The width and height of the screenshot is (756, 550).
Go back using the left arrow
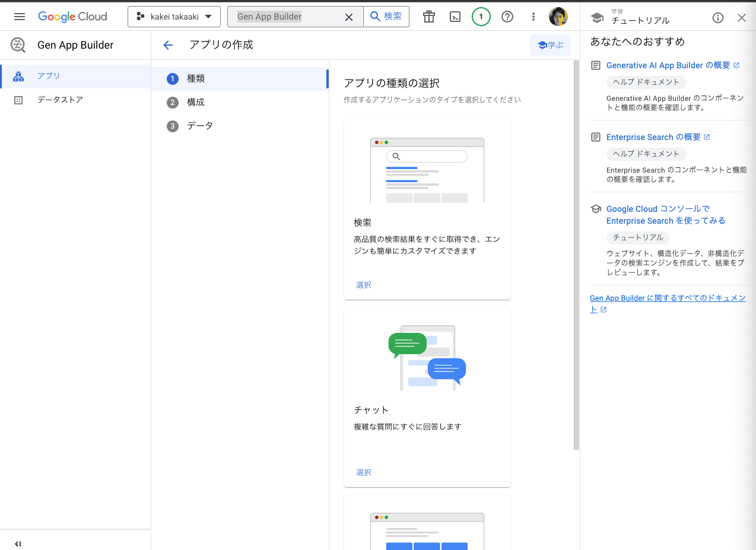(168, 45)
